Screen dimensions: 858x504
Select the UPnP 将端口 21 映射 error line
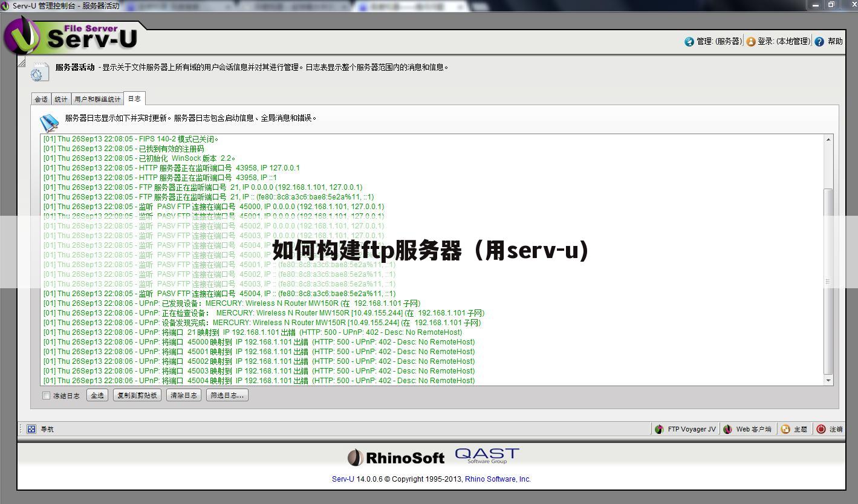click(252, 332)
